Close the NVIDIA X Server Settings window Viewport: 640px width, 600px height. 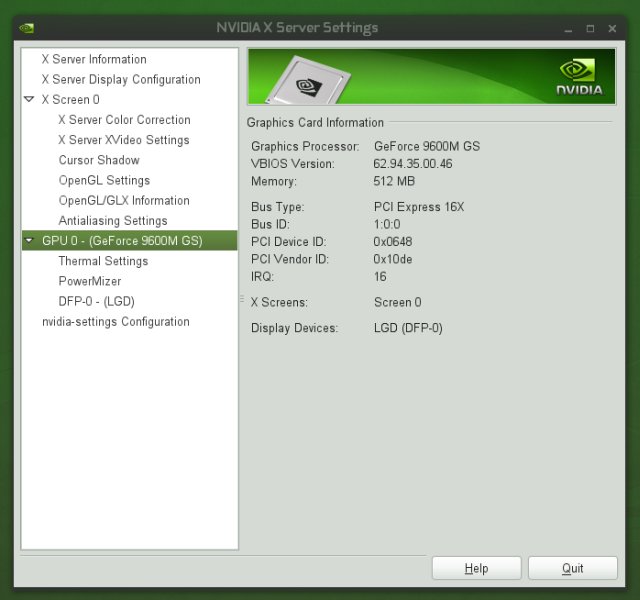coord(612,29)
